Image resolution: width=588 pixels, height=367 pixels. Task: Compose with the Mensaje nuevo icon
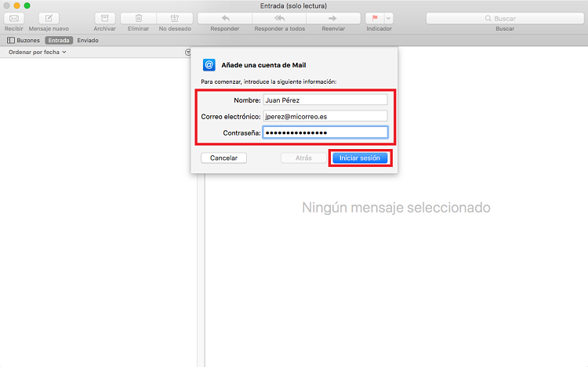click(49, 18)
